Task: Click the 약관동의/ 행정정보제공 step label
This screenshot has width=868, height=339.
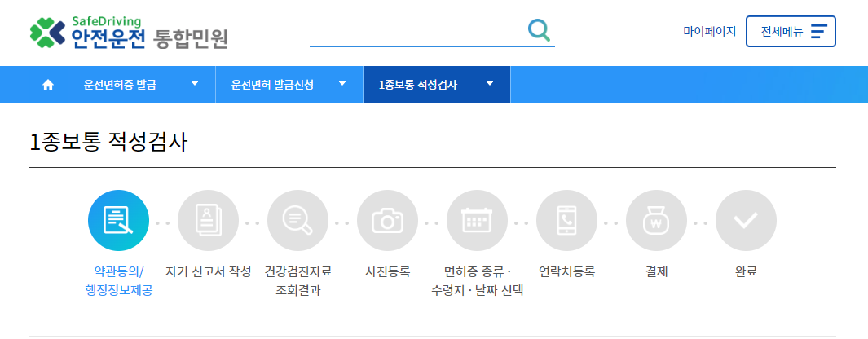Action: (x=118, y=281)
